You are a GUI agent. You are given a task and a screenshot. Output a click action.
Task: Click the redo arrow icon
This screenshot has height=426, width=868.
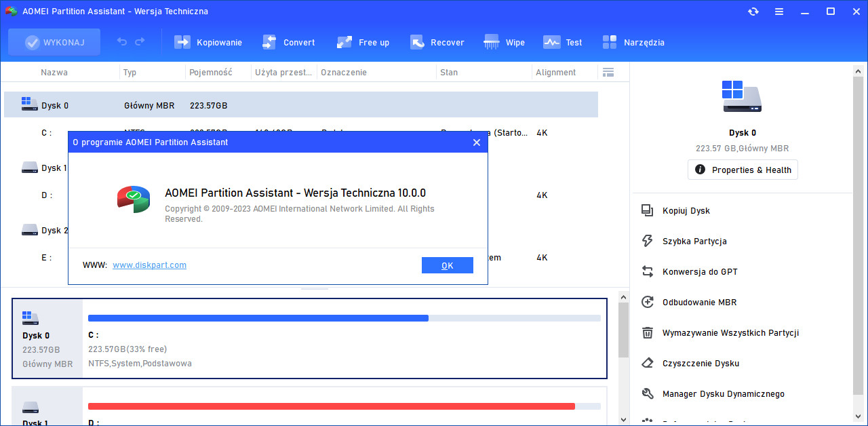(x=140, y=42)
